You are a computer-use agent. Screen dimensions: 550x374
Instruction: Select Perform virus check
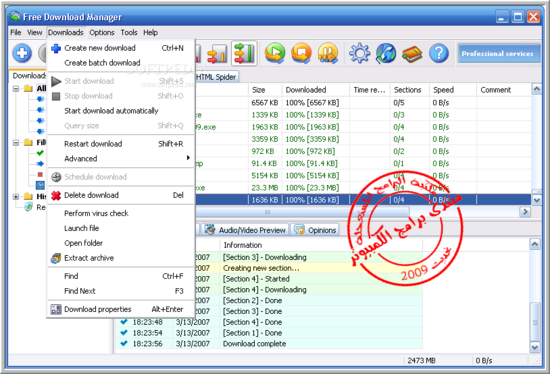[121, 213]
